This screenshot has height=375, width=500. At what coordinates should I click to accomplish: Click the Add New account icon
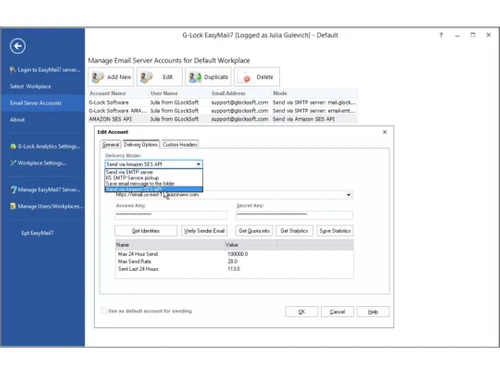point(98,77)
